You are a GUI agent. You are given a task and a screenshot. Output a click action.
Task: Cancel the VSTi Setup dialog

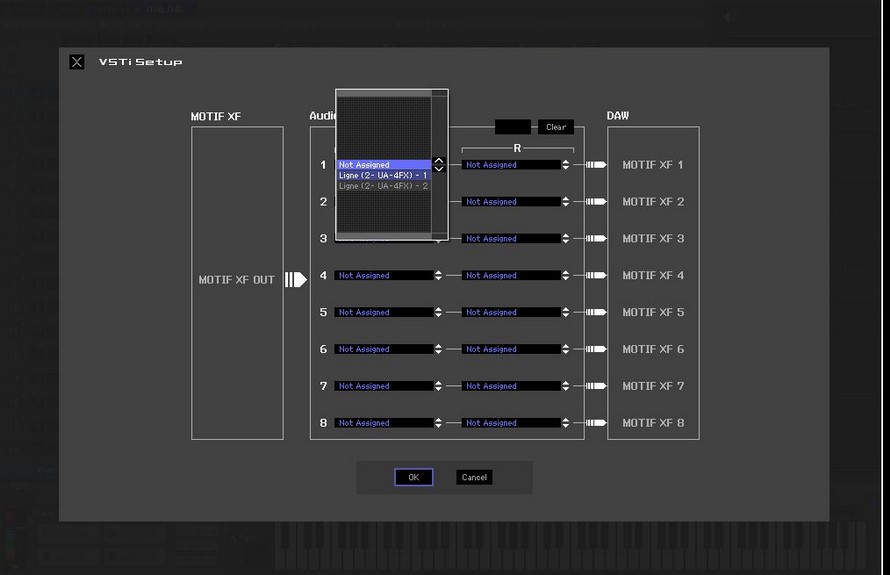(474, 478)
